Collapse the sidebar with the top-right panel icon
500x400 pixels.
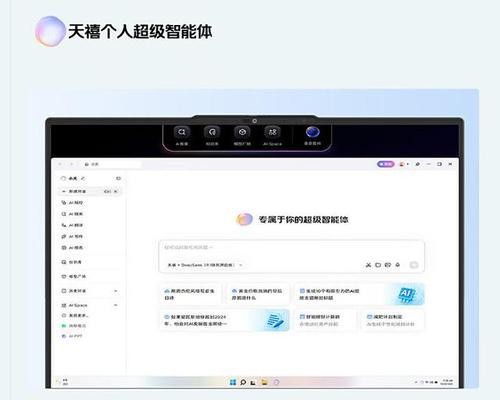pyautogui.click(x=118, y=178)
